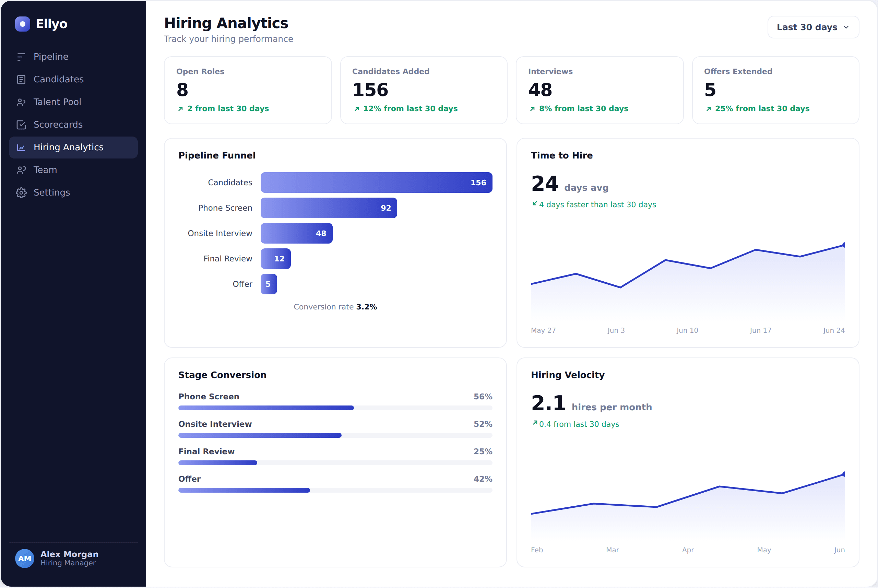Click the Talent Pool people icon
The image size is (878, 588).
pyautogui.click(x=21, y=102)
